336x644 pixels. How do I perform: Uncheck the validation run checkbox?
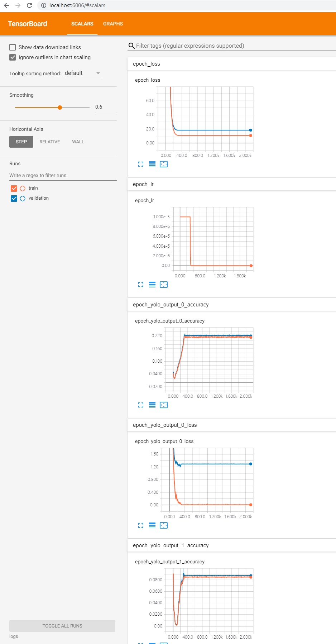coord(14,198)
